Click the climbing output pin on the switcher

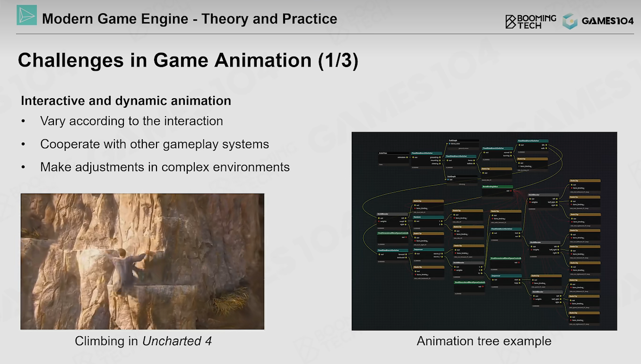tap(440, 164)
